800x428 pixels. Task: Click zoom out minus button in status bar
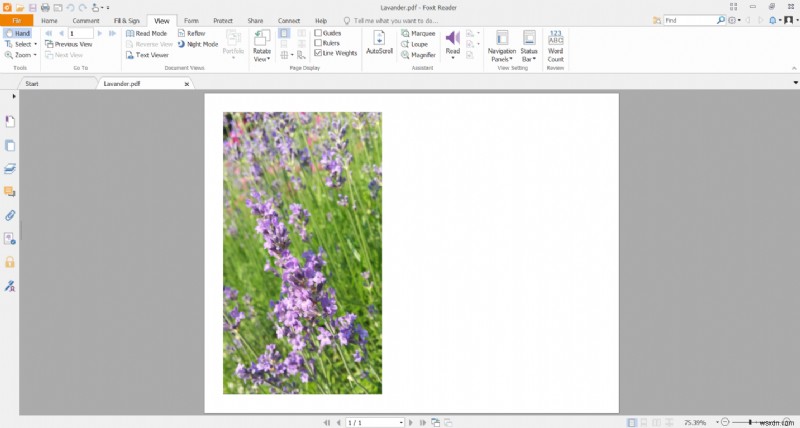725,422
